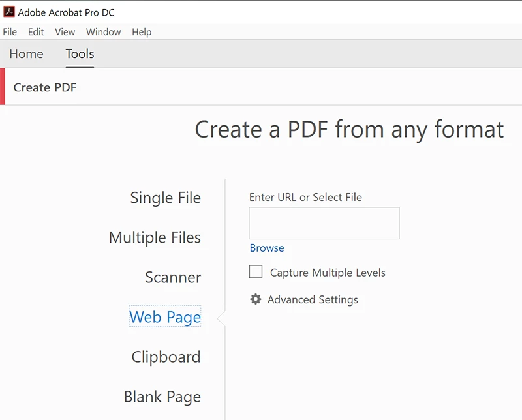522x420 pixels.
Task: Click the Browse link
Action: (x=267, y=248)
